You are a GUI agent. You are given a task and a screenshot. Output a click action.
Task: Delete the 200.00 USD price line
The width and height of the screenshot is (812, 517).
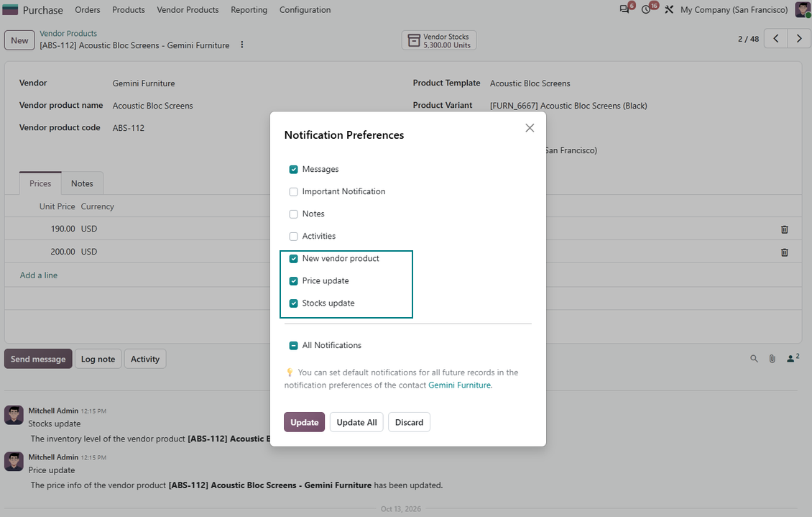(785, 252)
